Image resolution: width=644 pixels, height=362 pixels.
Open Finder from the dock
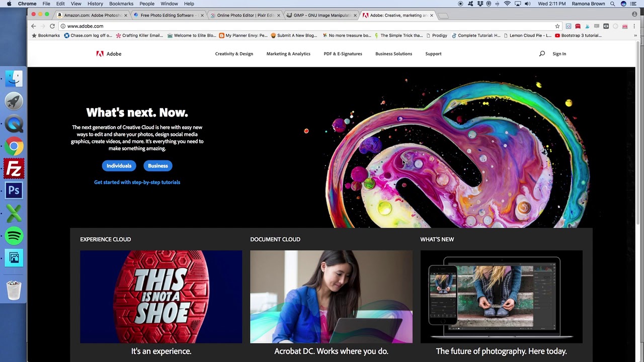coord(14,79)
